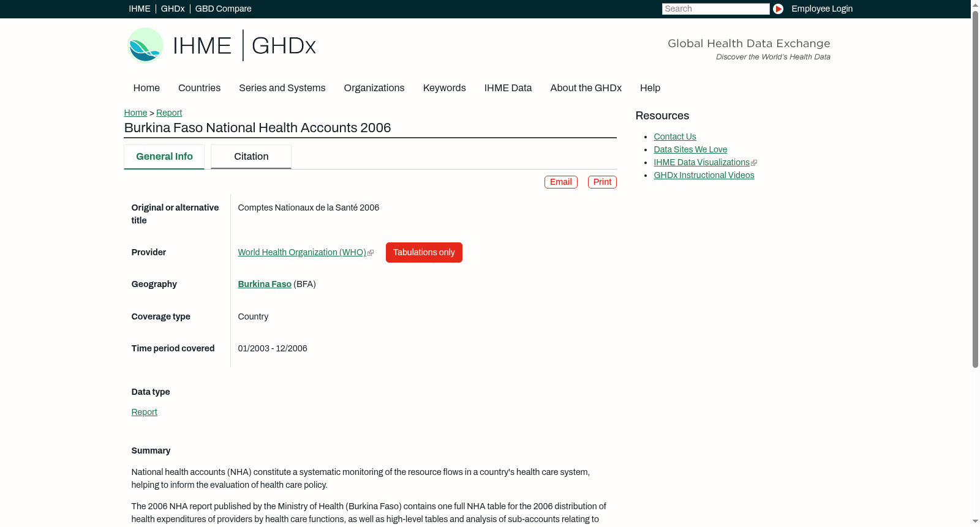
Task: Open IHME link in top bar
Action: pyautogui.click(x=140, y=9)
